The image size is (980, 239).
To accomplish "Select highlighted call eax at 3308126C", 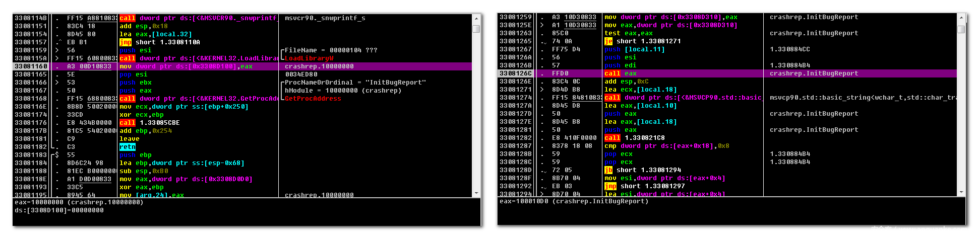I will [621, 73].
